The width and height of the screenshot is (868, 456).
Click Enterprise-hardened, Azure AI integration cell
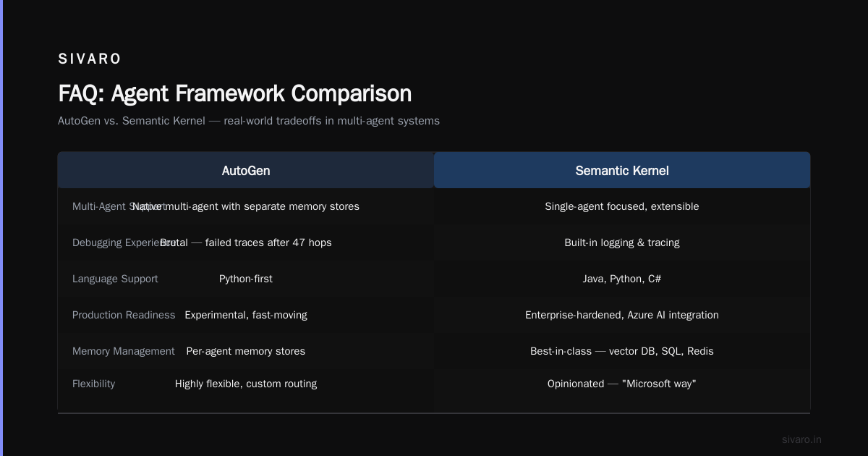click(x=622, y=315)
